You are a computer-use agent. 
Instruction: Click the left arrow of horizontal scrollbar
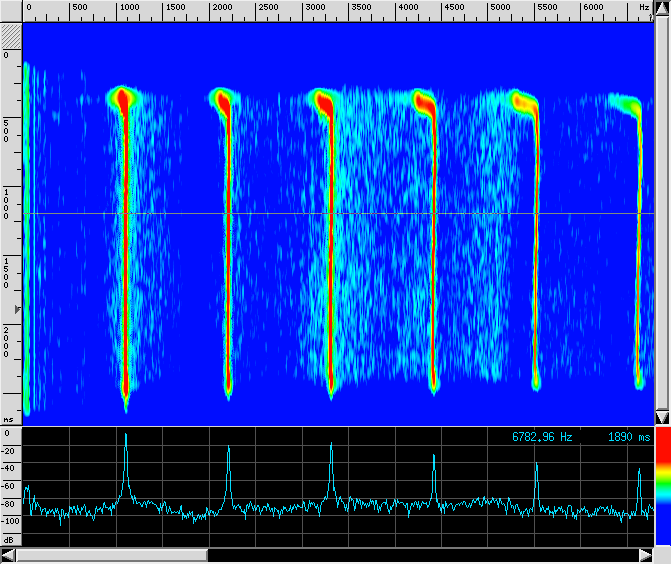click(8, 555)
